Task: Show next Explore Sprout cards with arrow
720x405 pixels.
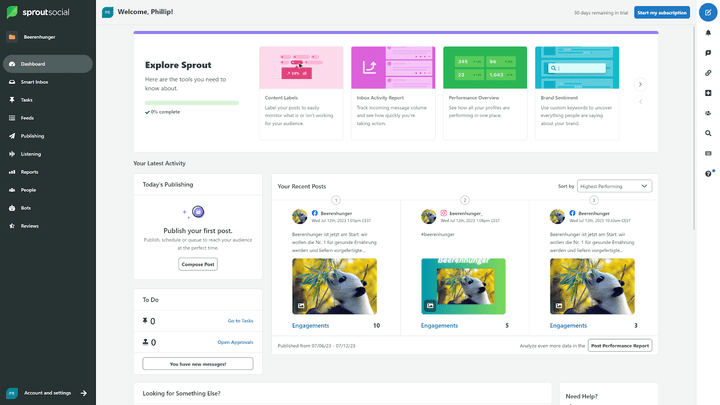Action: click(640, 84)
